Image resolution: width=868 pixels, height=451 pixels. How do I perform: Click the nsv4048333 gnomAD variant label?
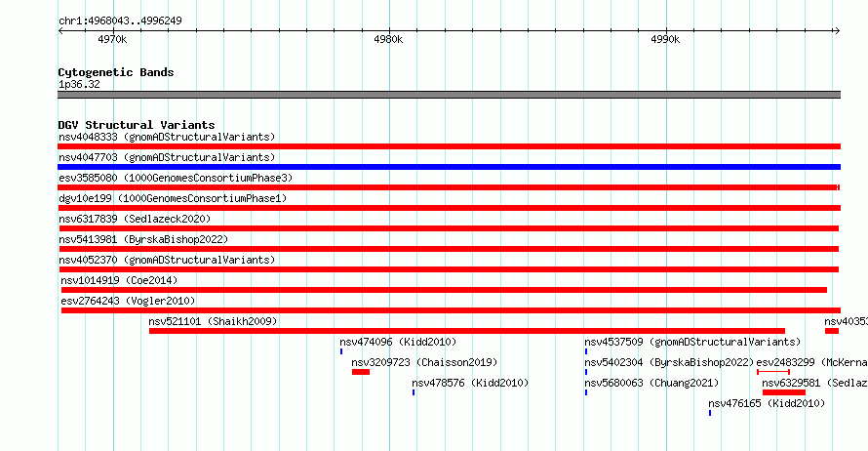[x=167, y=137]
